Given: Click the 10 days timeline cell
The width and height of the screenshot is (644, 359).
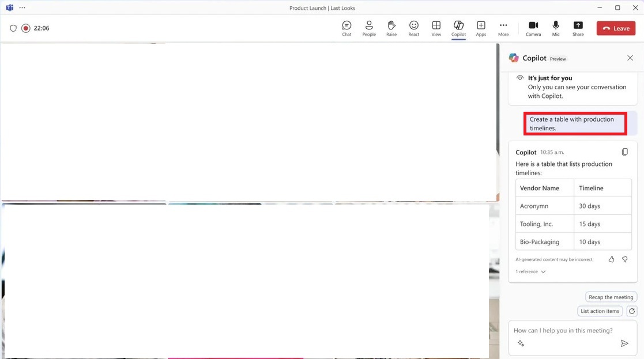Looking at the screenshot, I should coord(602,242).
